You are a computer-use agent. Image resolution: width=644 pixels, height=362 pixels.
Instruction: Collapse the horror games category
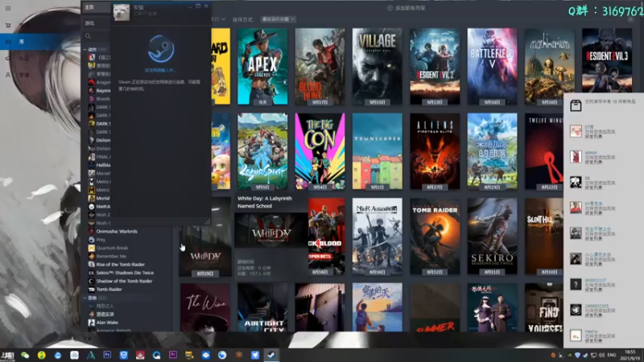[x=85, y=298]
